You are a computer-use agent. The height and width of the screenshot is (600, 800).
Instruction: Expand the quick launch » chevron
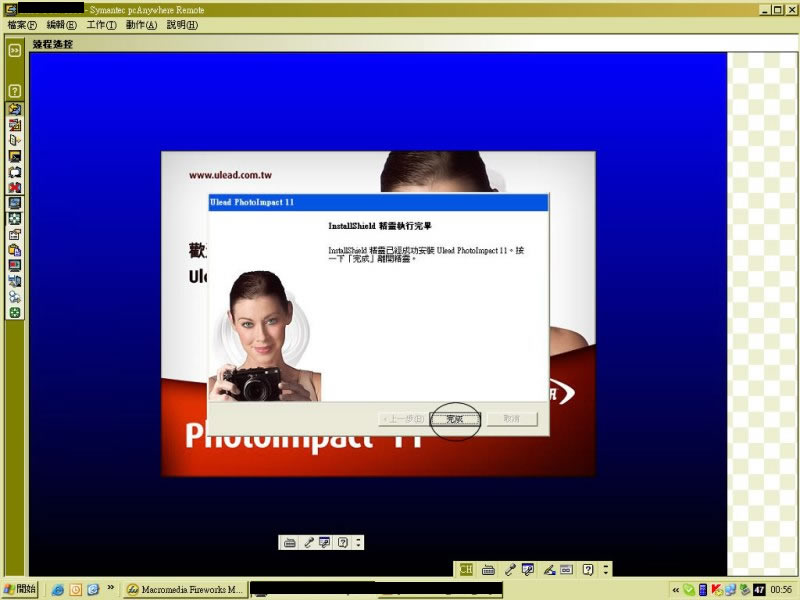[111, 588]
